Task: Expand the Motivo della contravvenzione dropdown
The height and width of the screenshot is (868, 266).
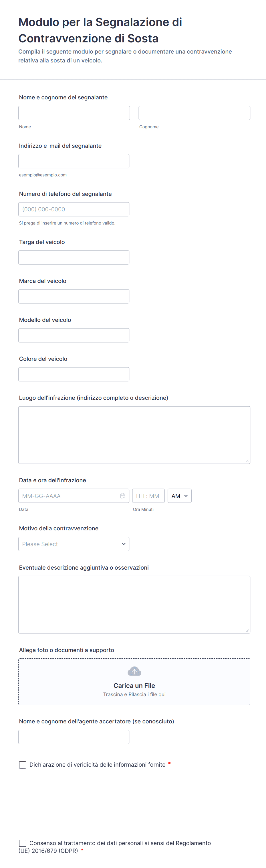Action: pos(74,544)
